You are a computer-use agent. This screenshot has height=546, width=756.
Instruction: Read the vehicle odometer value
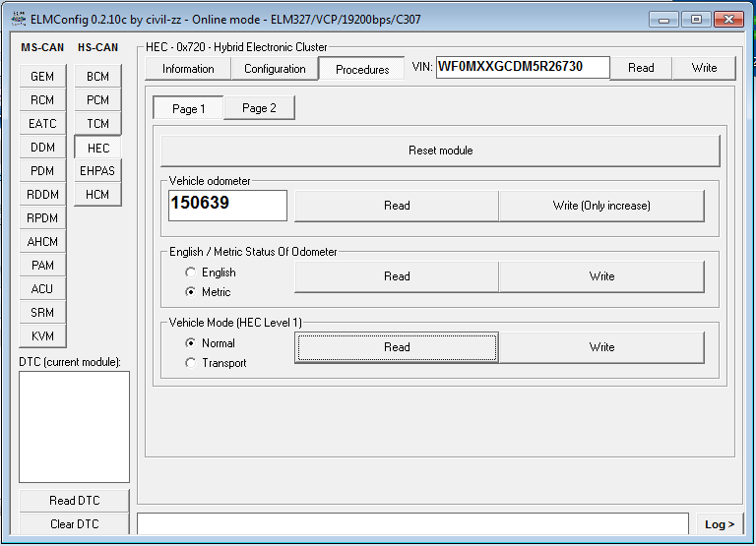pyautogui.click(x=397, y=206)
